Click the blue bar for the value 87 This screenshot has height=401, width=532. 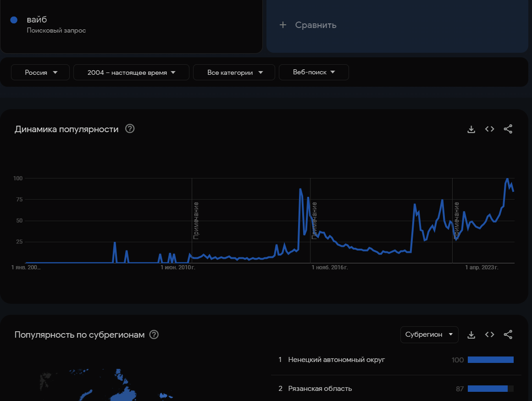pos(488,389)
